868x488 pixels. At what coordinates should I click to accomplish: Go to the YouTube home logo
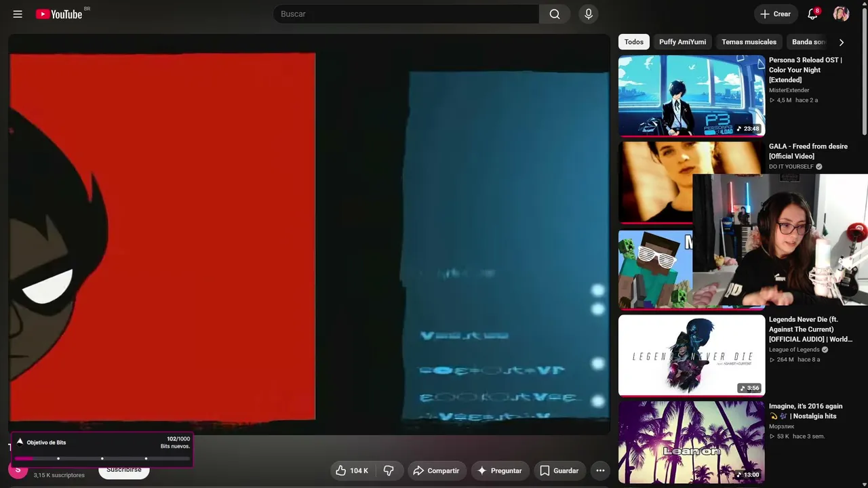point(59,14)
